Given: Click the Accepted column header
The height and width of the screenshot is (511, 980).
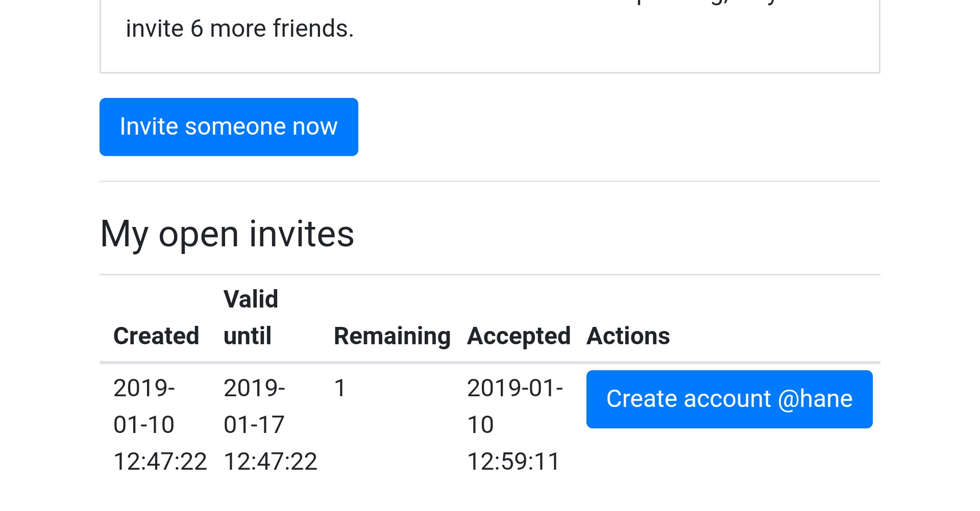Looking at the screenshot, I should pyautogui.click(x=519, y=336).
